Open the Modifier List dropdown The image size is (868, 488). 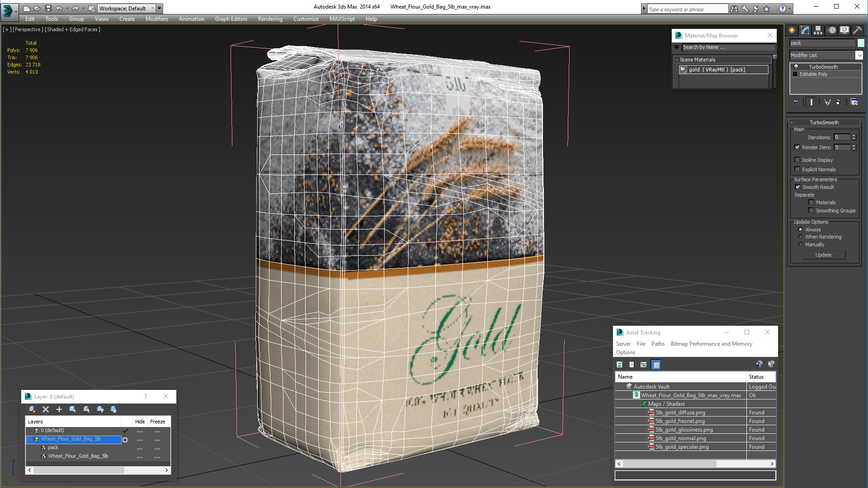859,55
